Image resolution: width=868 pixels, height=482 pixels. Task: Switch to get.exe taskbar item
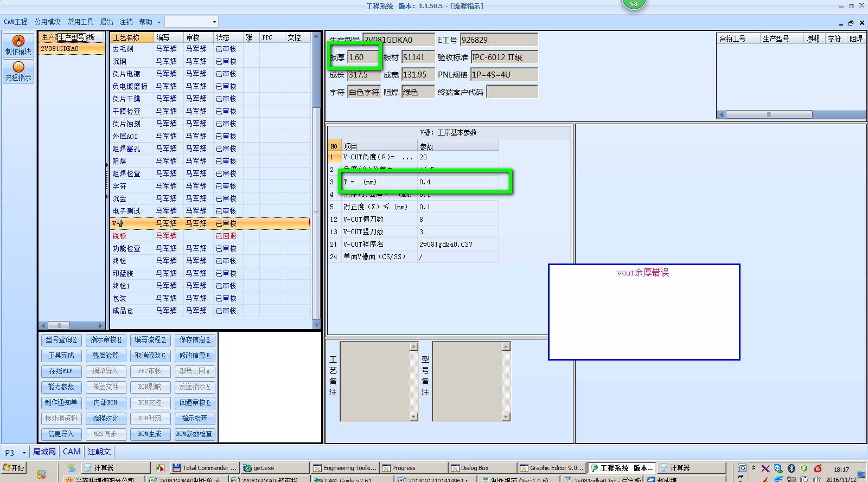coord(275,468)
